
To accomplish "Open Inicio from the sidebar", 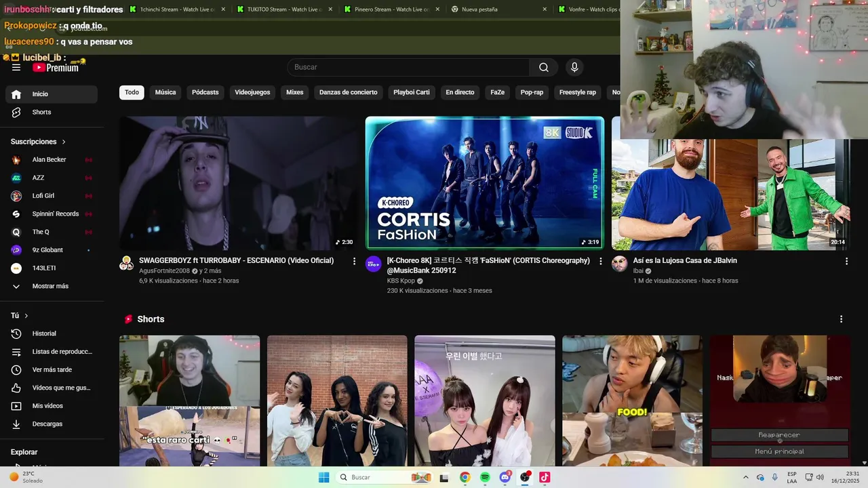I will pyautogui.click(x=52, y=94).
